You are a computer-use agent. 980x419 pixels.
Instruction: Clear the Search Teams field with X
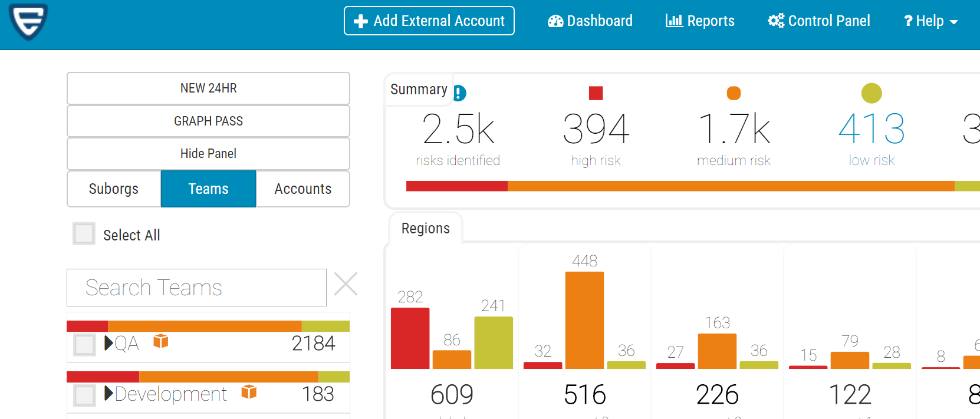pos(346,284)
